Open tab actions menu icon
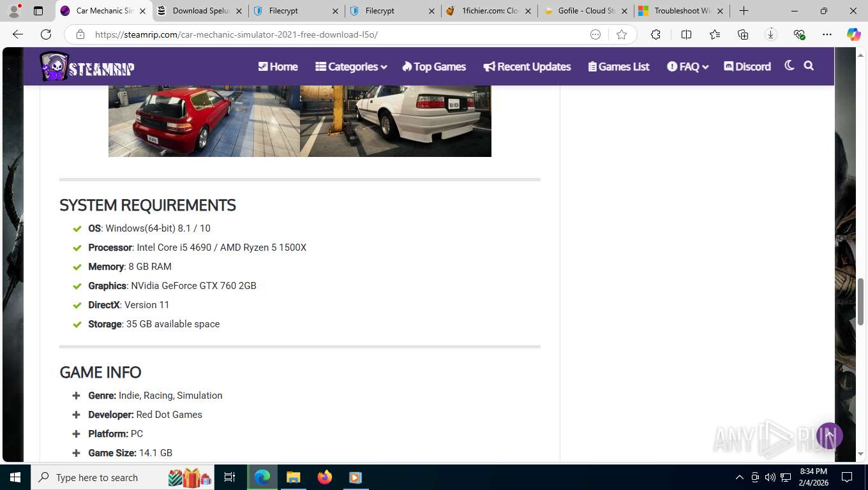This screenshot has height=490, width=868. point(38,11)
